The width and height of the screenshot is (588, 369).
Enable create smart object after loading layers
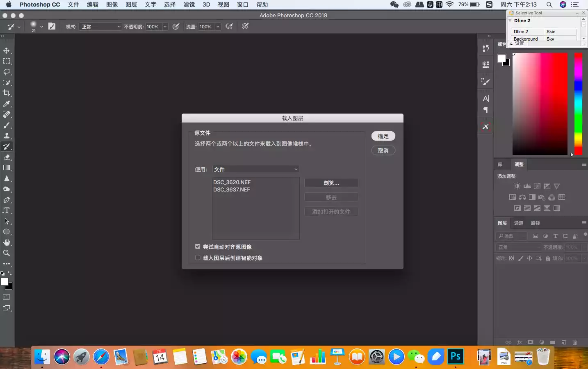198,258
